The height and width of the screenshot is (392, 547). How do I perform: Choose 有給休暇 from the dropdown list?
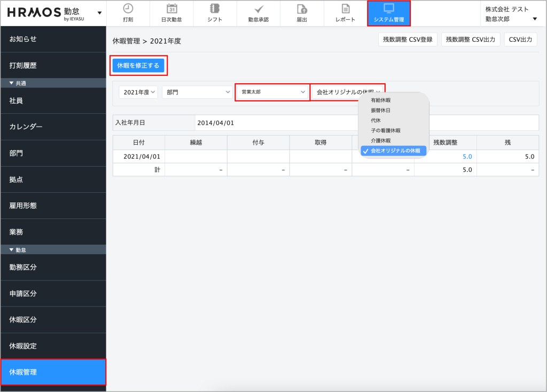pyautogui.click(x=380, y=100)
